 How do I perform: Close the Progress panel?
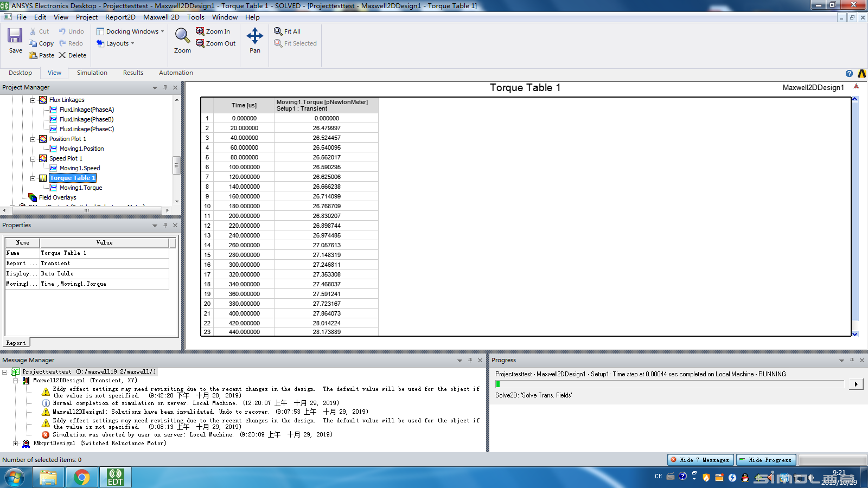tap(862, 360)
